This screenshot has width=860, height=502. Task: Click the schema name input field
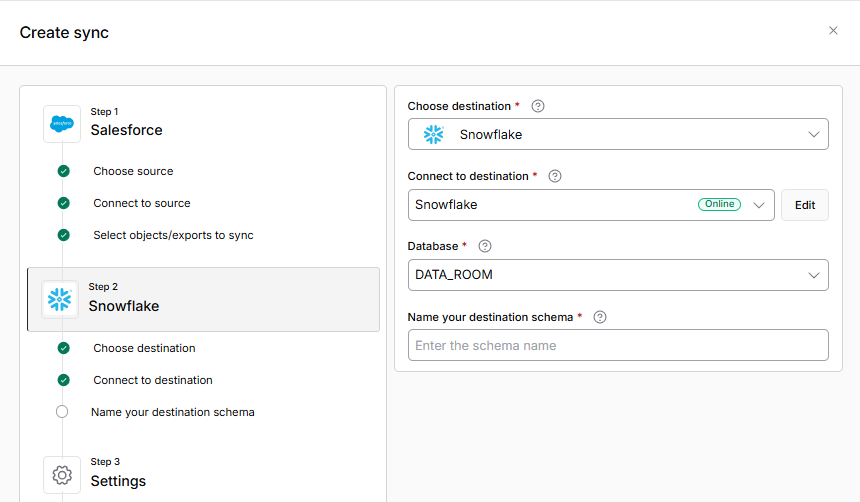[x=618, y=345]
